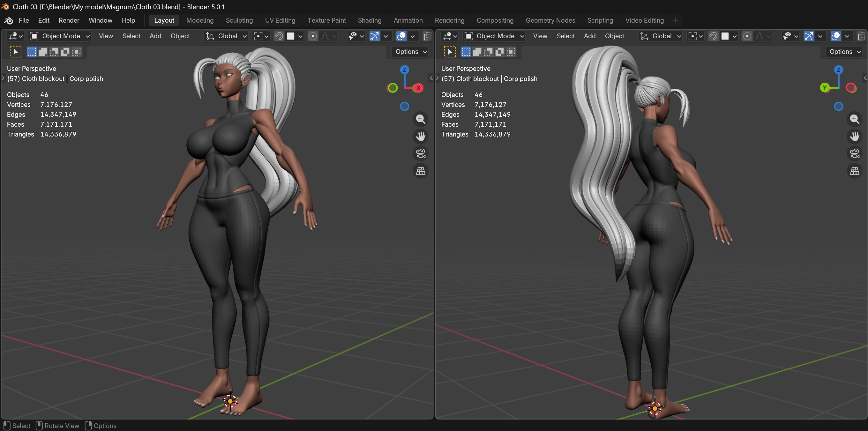Open Object Mode dropdown in left viewport

tap(60, 36)
